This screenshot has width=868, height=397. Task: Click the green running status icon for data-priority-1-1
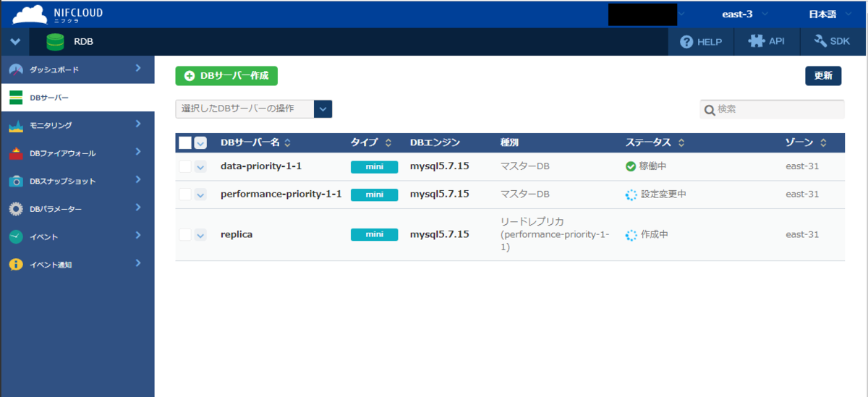click(x=631, y=166)
